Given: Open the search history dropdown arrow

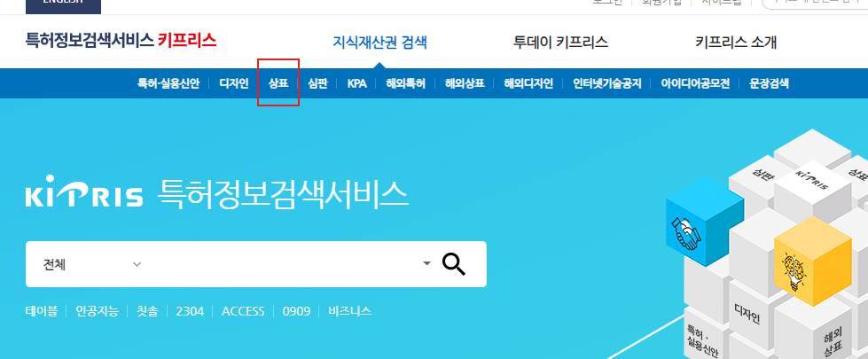Looking at the screenshot, I should [x=426, y=263].
